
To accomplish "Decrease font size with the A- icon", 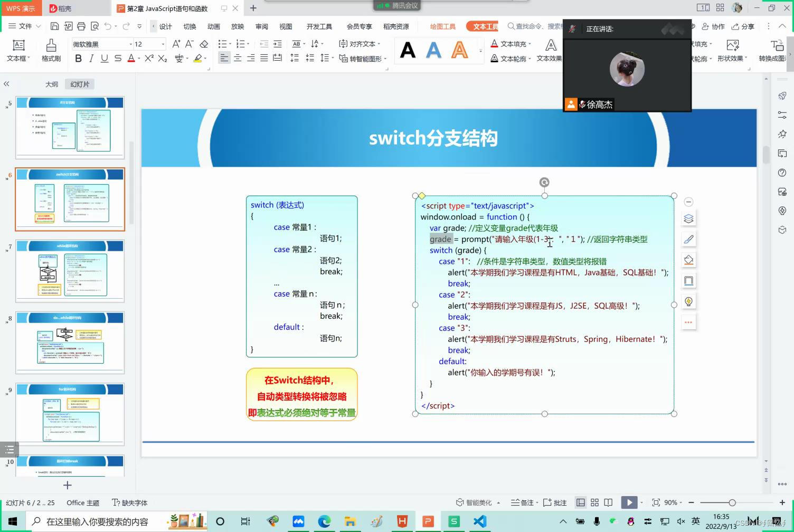I will (189, 44).
